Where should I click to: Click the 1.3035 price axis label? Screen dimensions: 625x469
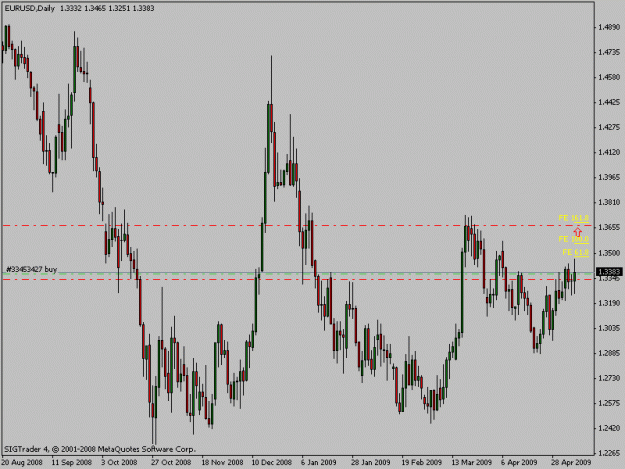click(x=609, y=328)
